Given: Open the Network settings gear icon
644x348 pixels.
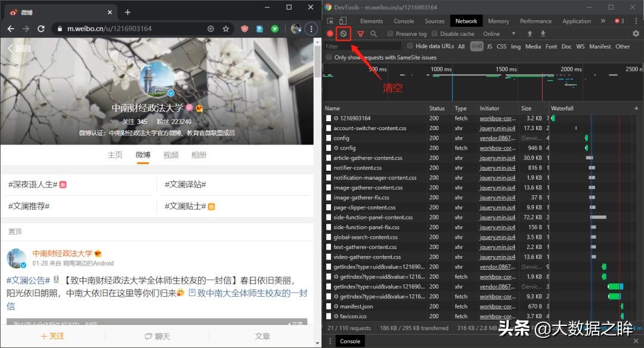Looking at the screenshot, I should coord(634,34).
